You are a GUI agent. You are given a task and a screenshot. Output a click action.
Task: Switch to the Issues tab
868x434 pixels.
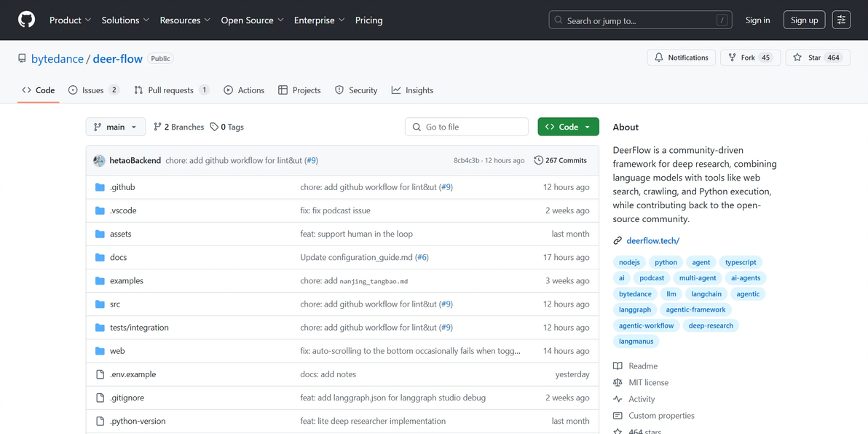pyautogui.click(x=93, y=90)
